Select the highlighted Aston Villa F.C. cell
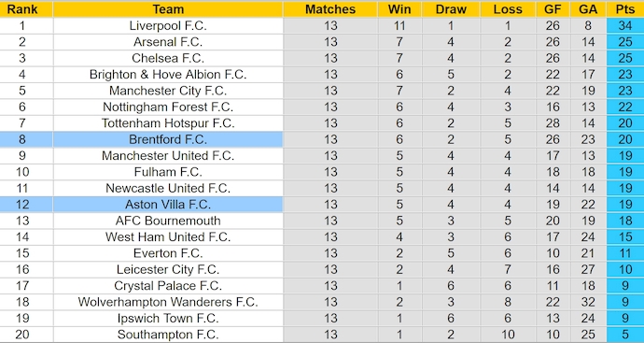 (168, 205)
